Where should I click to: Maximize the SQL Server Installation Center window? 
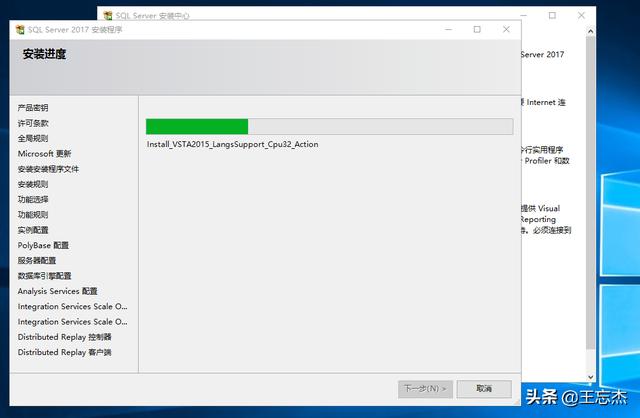click(x=552, y=16)
